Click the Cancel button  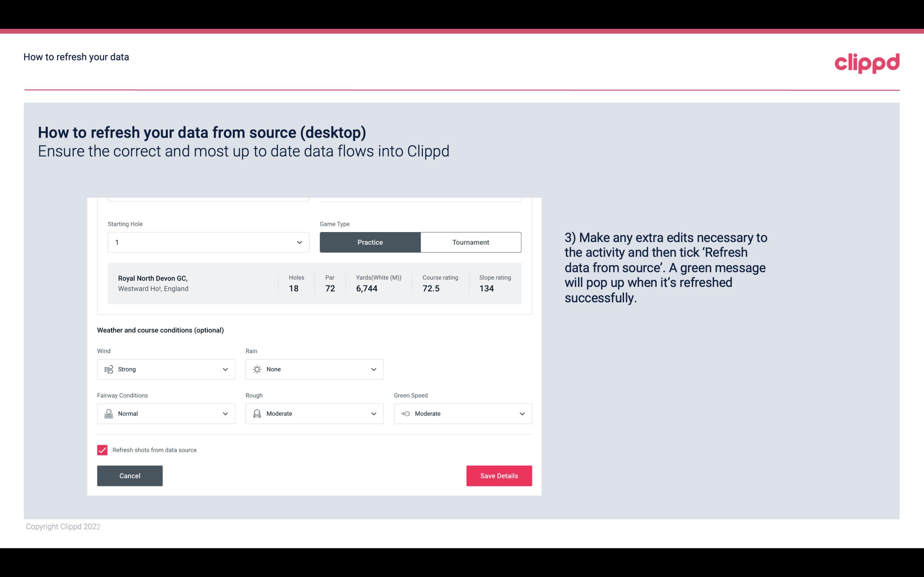click(x=130, y=476)
